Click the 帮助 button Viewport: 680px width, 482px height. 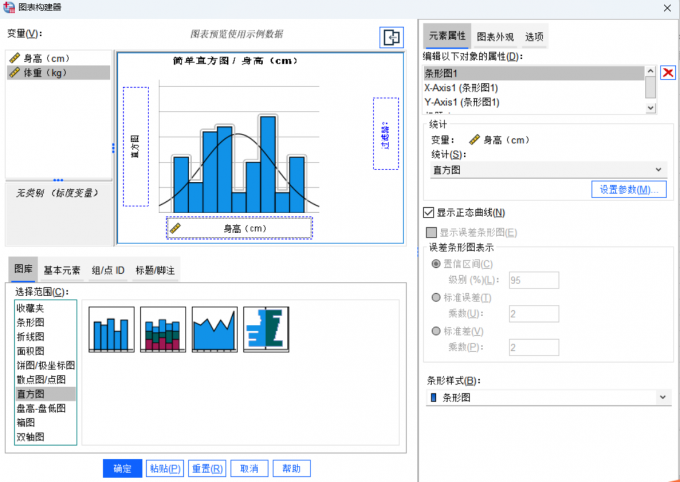click(x=291, y=469)
